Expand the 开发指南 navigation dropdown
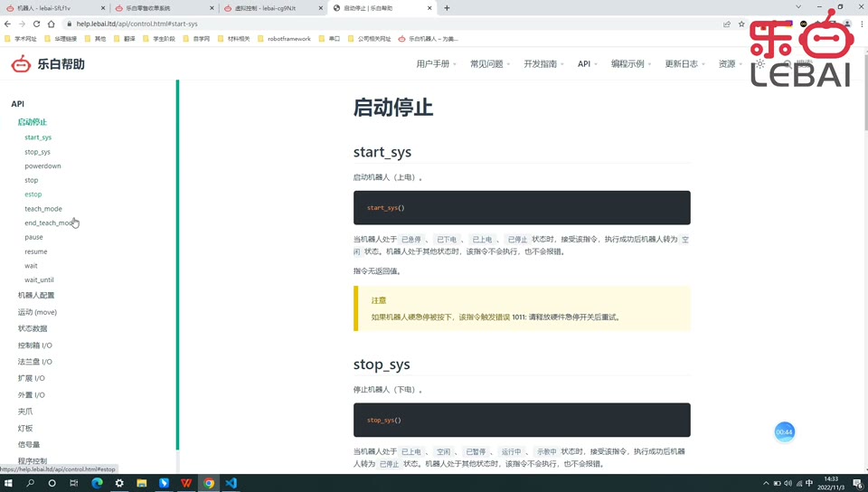868x492 pixels. click(x=543, y=63)
